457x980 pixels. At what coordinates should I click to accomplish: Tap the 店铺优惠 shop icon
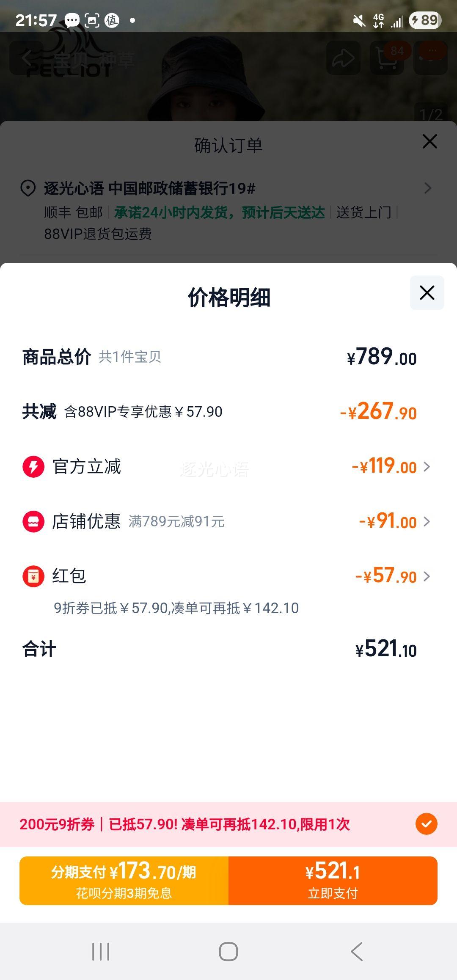(33, 521)
